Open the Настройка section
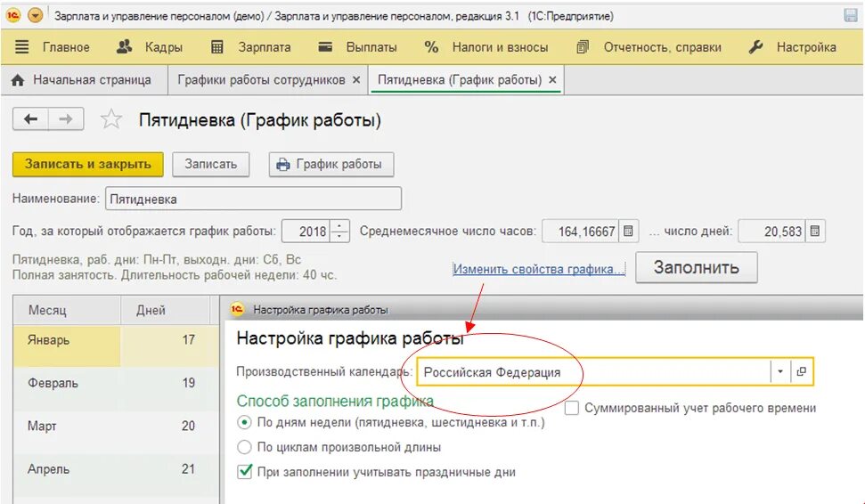Screen dimensions: 865x504 click(806, 47)
